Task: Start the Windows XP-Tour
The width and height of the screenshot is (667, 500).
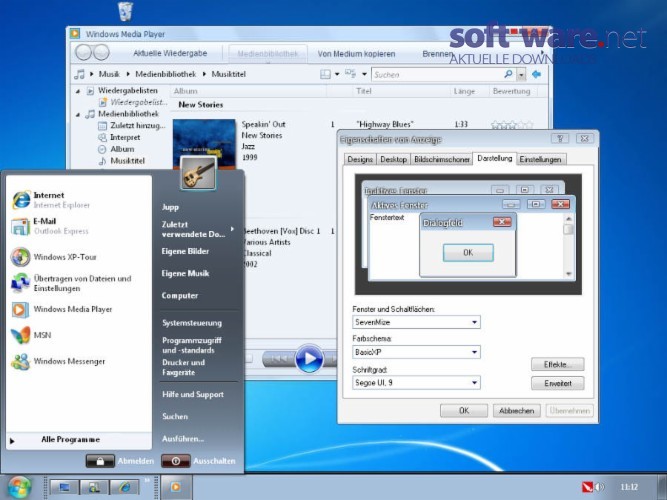Action: pos(54,257)
